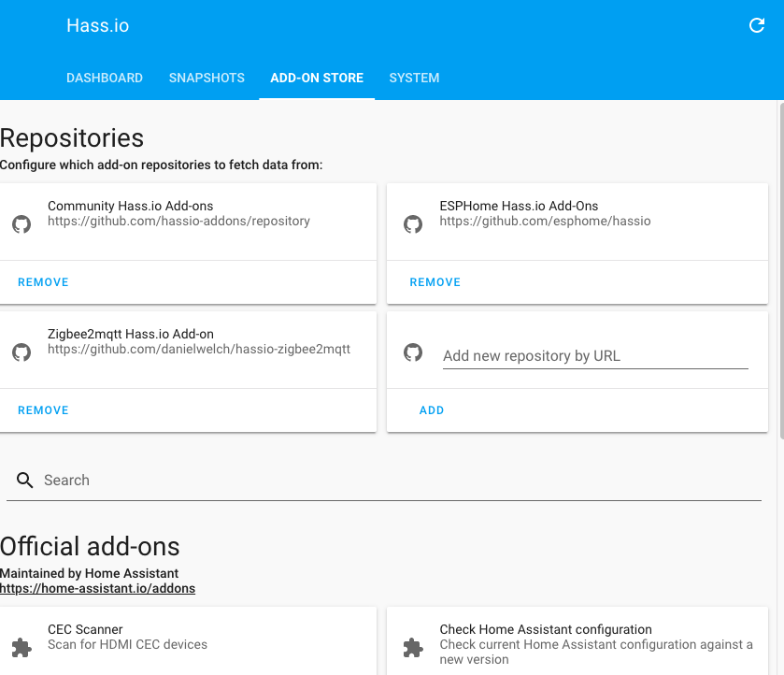The width and height of the screenshot is (784, 675).
Task: Click GitHub icon next to new repository field
Action: point(413,352)
